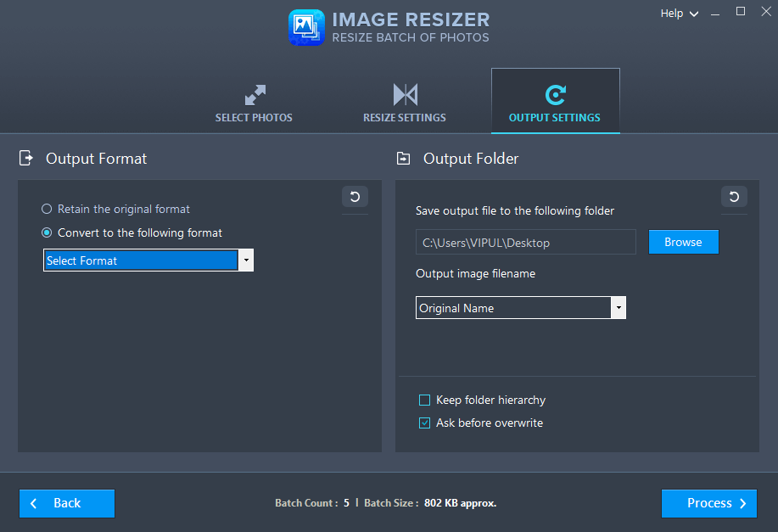Screen dimensions: 778x532
Task: Click the Output Folder panel icon
Action: click(403, 158)
